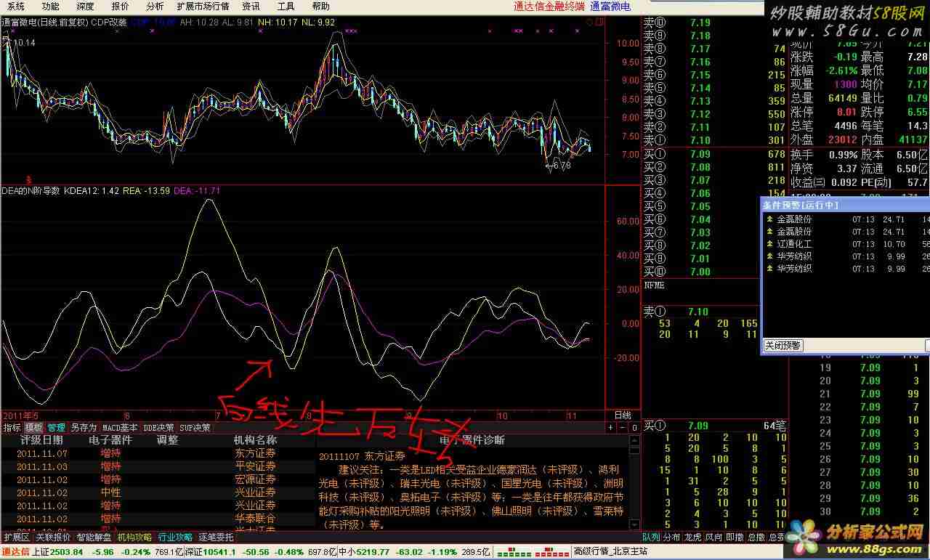Click the 中小 index 5219.77 in status bar

364,552
